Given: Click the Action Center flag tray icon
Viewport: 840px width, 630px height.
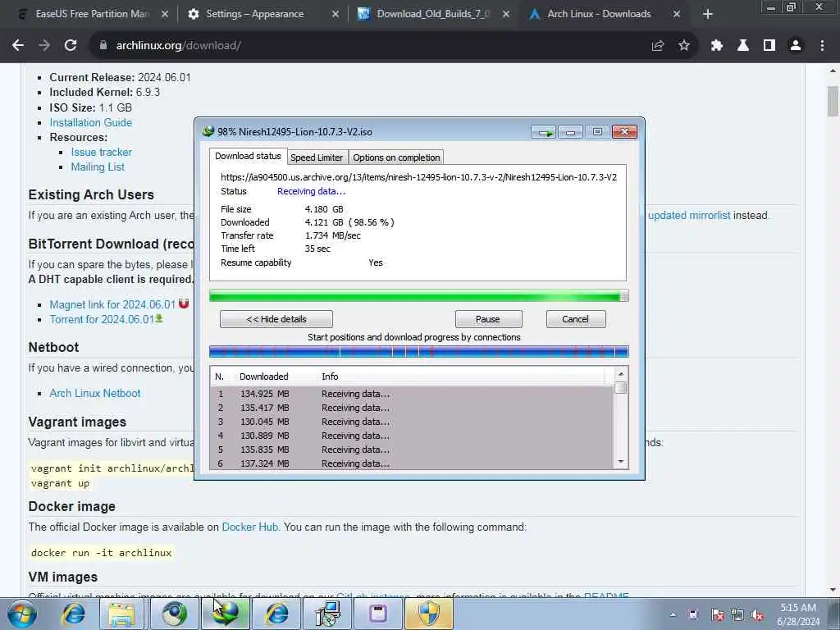Looking at the screenshot, I should 717,614.
